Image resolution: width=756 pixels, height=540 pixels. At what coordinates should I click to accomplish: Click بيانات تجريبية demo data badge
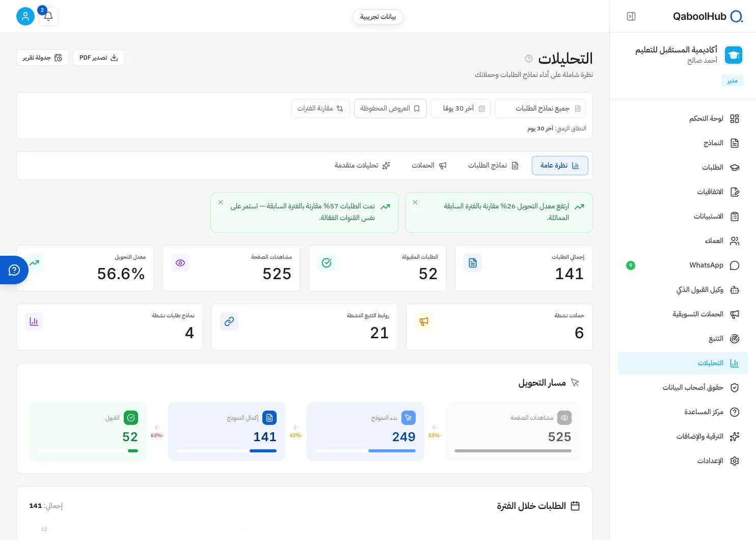point(378,17)
